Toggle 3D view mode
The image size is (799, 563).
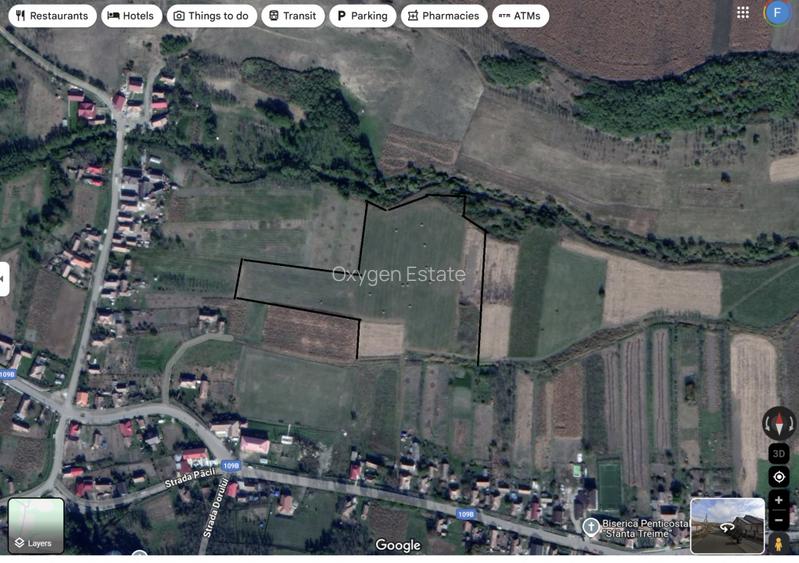[779, 453]
